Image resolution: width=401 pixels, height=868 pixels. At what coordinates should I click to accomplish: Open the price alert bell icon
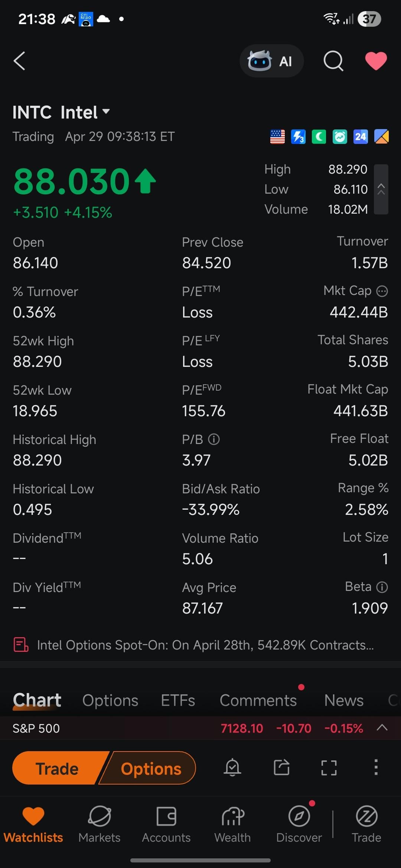click(x=232, y=767)
